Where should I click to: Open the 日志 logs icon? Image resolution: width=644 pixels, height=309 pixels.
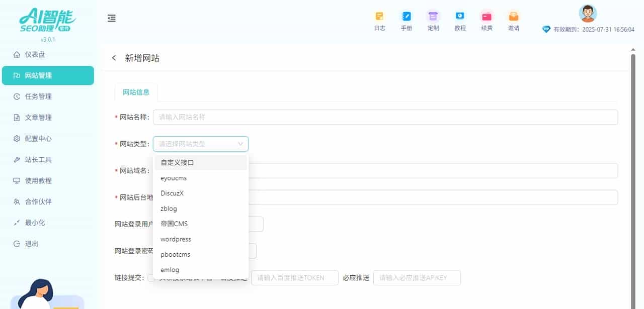(x=379, y=19)
